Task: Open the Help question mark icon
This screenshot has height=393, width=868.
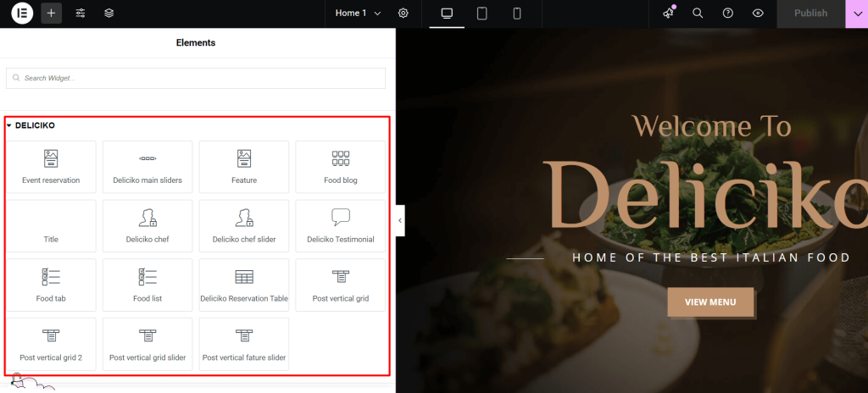Action: pos(728,14)
